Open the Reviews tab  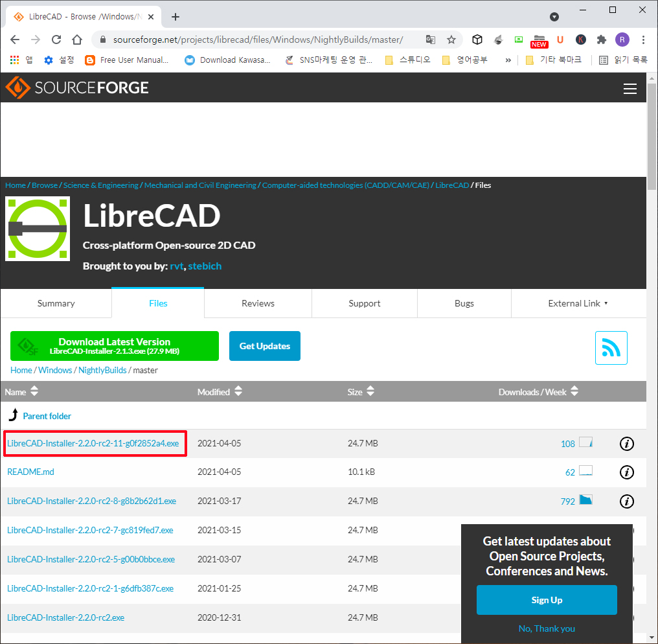coord(258,303)
